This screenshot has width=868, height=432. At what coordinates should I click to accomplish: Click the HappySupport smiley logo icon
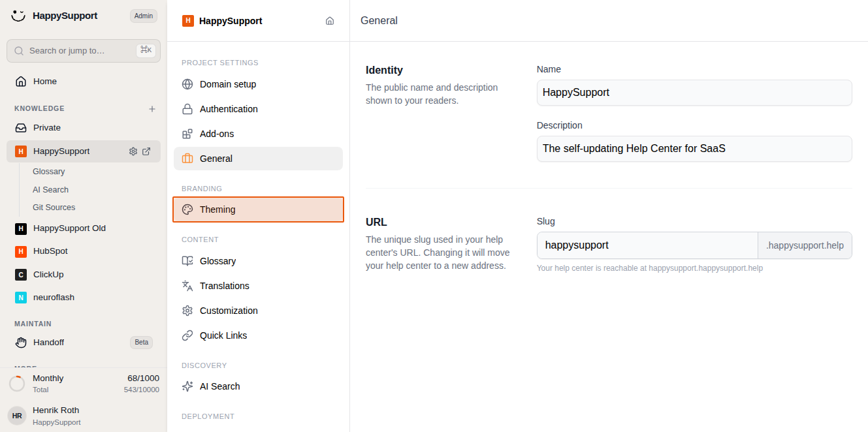pos(18,16)
